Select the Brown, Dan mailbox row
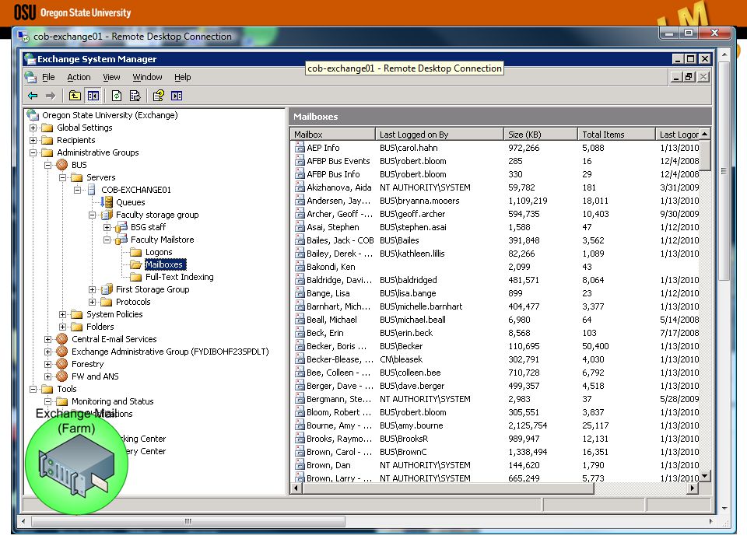The image size is (747, 560). click(496, 465)
